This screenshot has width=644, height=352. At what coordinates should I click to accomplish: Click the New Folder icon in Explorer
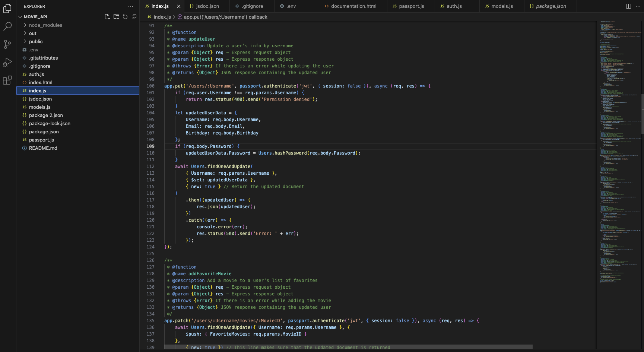(116, 17)
